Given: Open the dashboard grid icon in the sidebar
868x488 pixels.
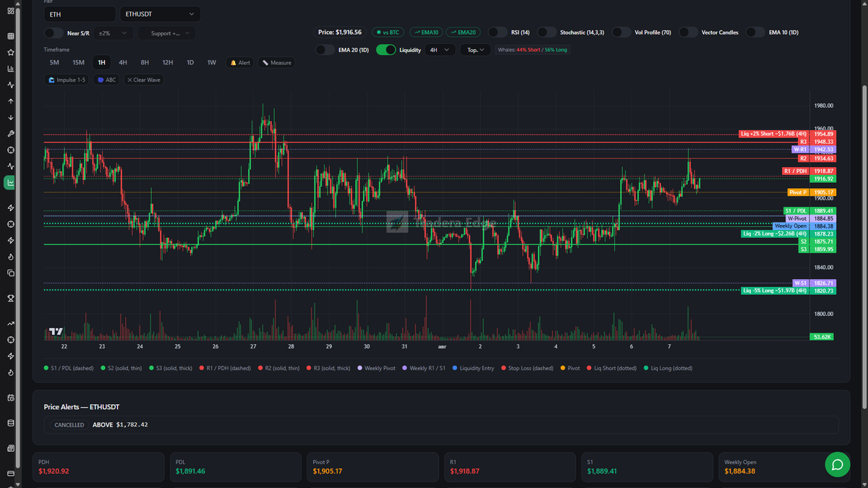Looking at the screenshot, I should pos(10,11).
